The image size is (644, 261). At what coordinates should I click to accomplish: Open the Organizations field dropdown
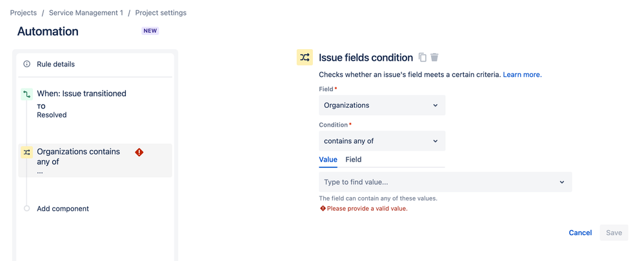point(382,105)
